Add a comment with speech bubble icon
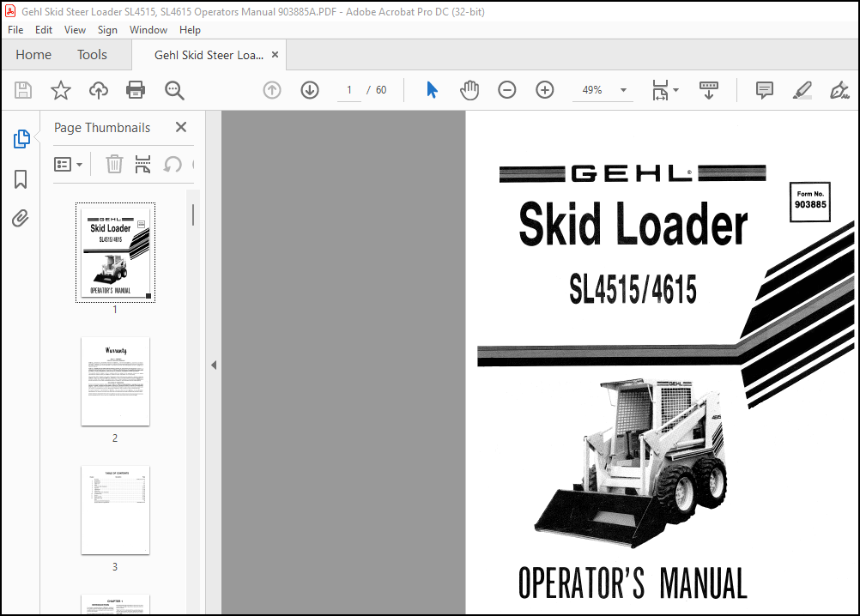This screenshot has width=860, height=616. coord(764,90)
